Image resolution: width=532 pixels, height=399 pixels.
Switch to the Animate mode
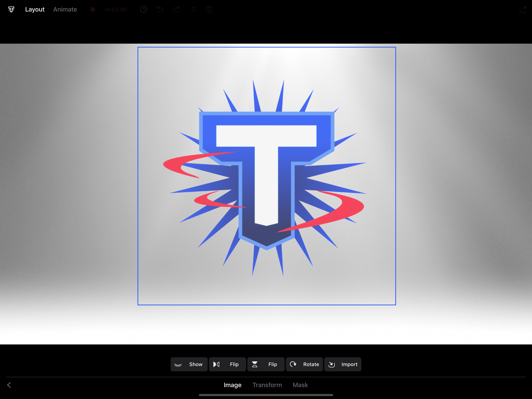coord(65,9)
